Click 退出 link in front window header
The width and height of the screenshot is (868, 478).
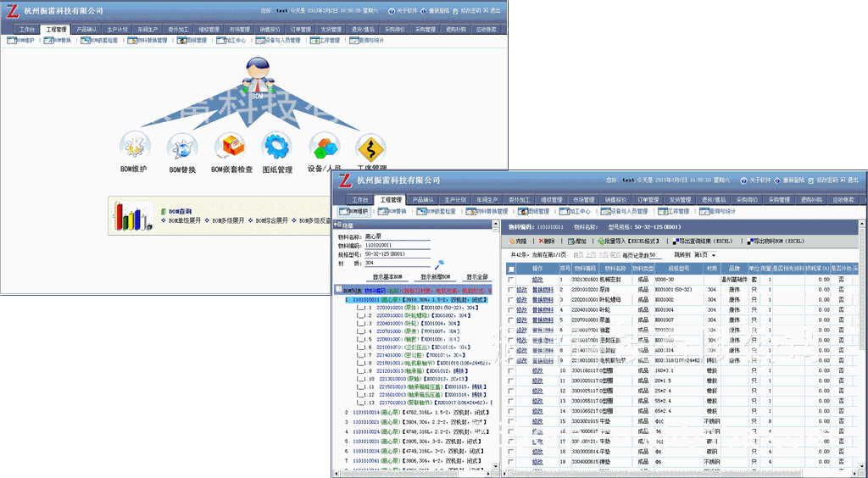[852, 181]
